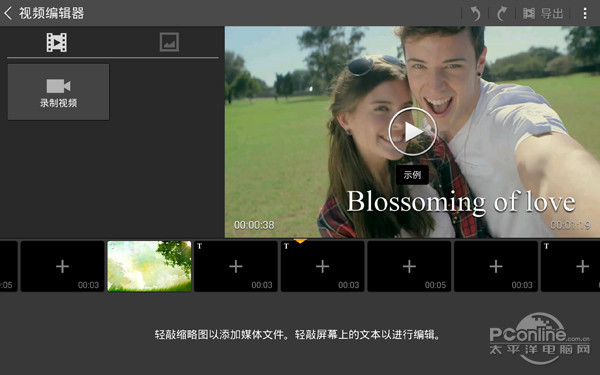Screen dimensions: 600x375
Task: Tap 录制视频 to record a video
Action: point(59,92)
